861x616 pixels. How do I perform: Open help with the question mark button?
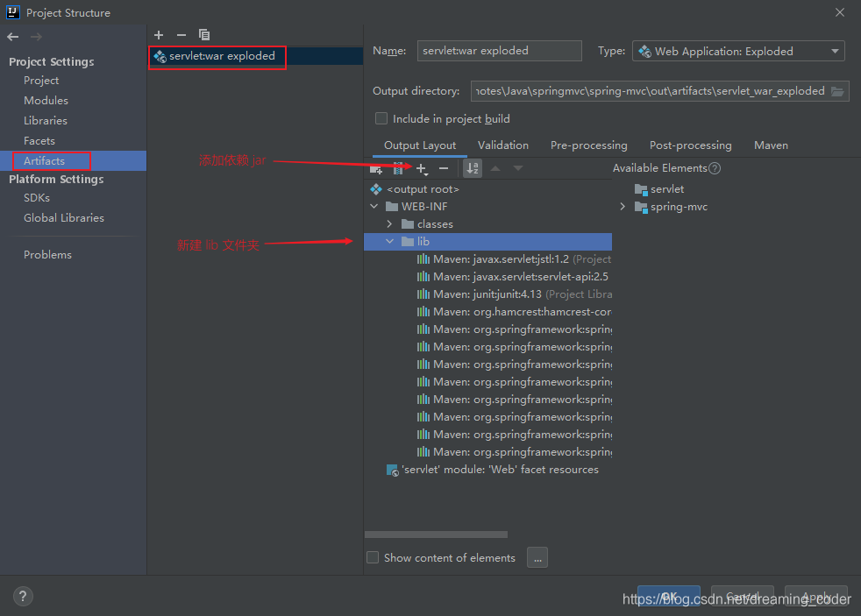23,596
